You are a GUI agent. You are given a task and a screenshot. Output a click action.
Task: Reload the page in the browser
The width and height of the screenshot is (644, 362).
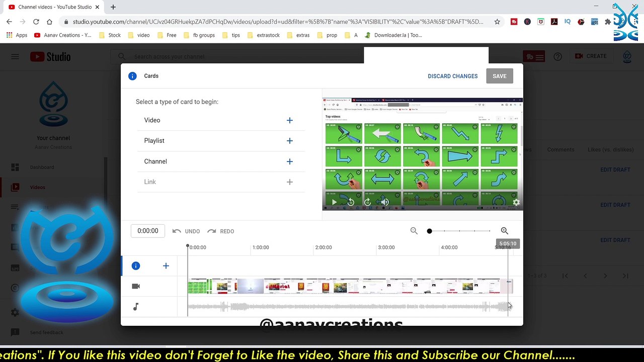point(36,22)
